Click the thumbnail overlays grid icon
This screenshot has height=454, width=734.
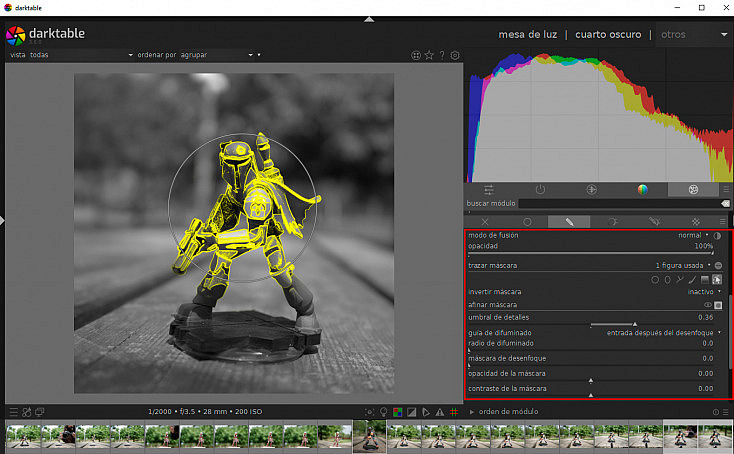point(416,55)
